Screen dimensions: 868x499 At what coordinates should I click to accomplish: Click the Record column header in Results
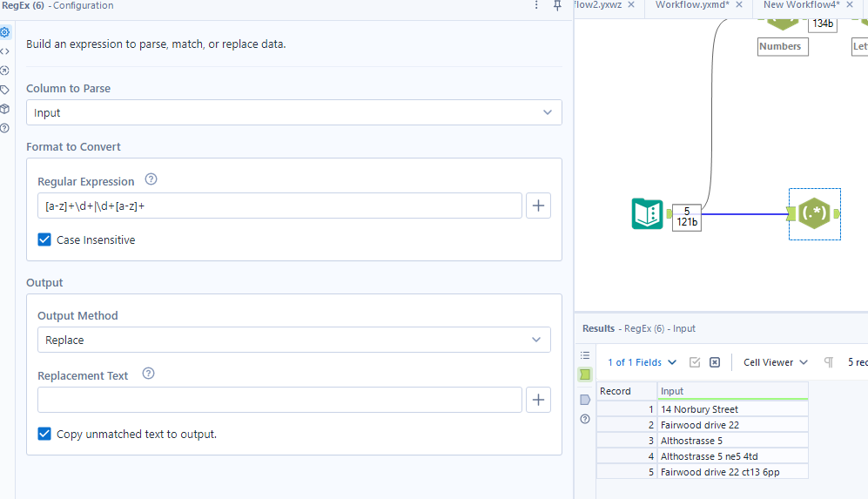627,391
